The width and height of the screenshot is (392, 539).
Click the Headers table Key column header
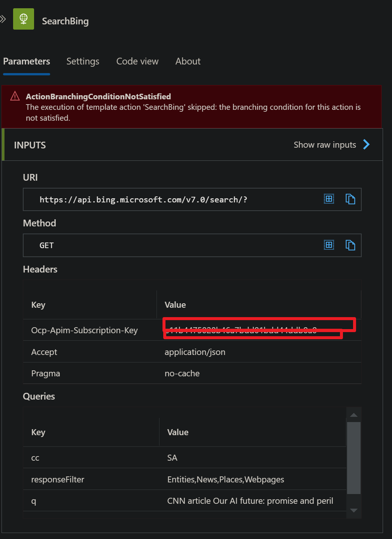tap(38, 305)
